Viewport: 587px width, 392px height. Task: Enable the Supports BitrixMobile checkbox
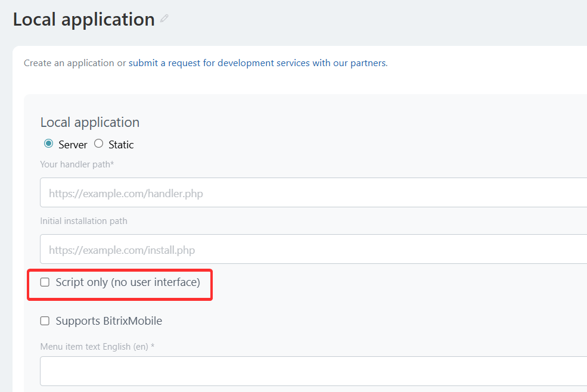(45, 321)
